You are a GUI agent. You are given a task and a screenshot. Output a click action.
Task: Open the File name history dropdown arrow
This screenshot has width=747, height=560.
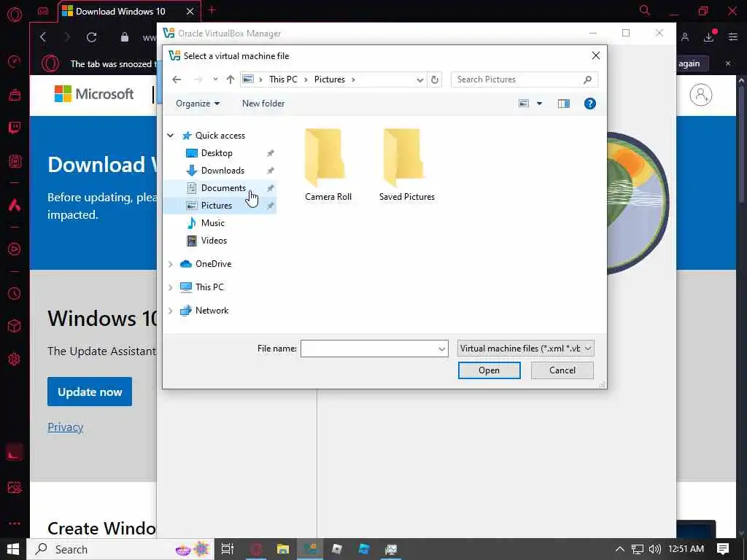pyautogui.click(x=441, y=349)
